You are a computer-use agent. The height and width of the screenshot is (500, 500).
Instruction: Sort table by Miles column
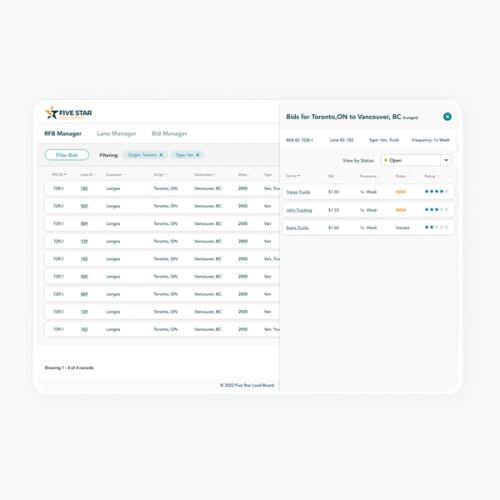click(243, 174)
